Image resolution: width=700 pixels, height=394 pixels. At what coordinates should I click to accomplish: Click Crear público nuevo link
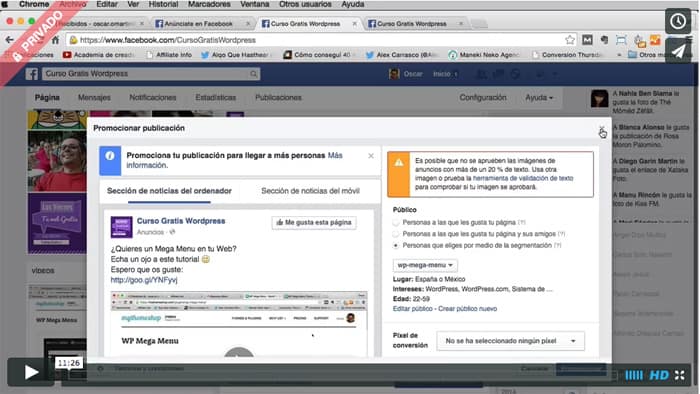point(467,309)
